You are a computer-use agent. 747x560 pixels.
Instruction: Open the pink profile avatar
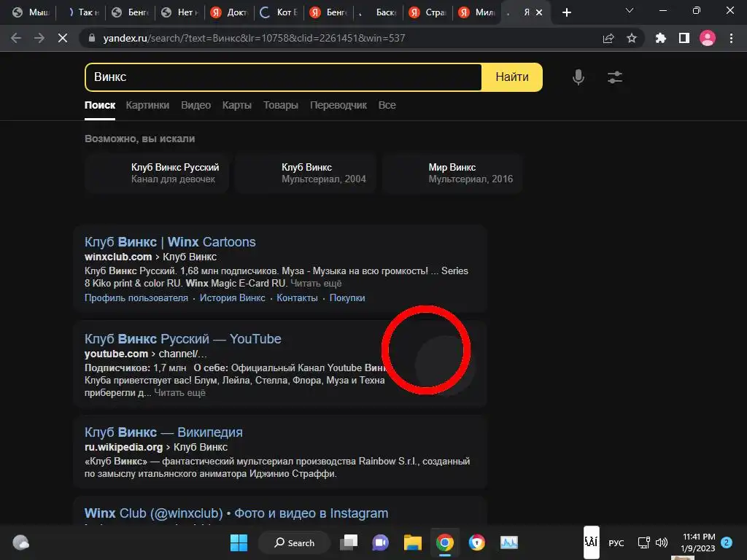point(708,38)
